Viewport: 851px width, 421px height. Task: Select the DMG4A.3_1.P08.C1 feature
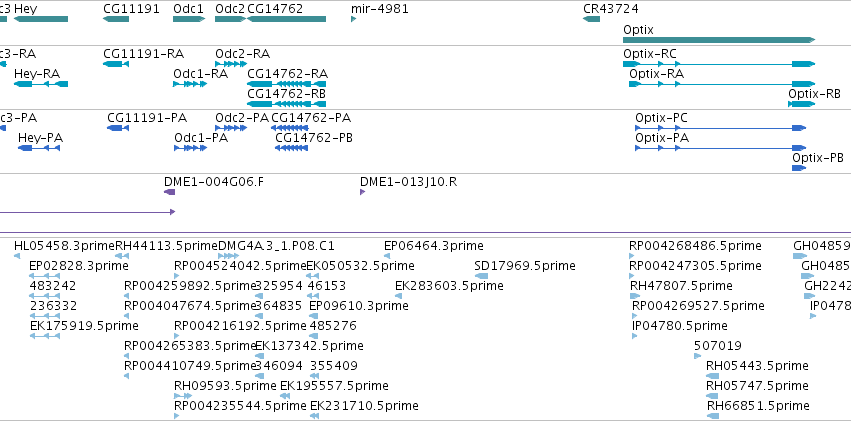[x=228, y=256]
